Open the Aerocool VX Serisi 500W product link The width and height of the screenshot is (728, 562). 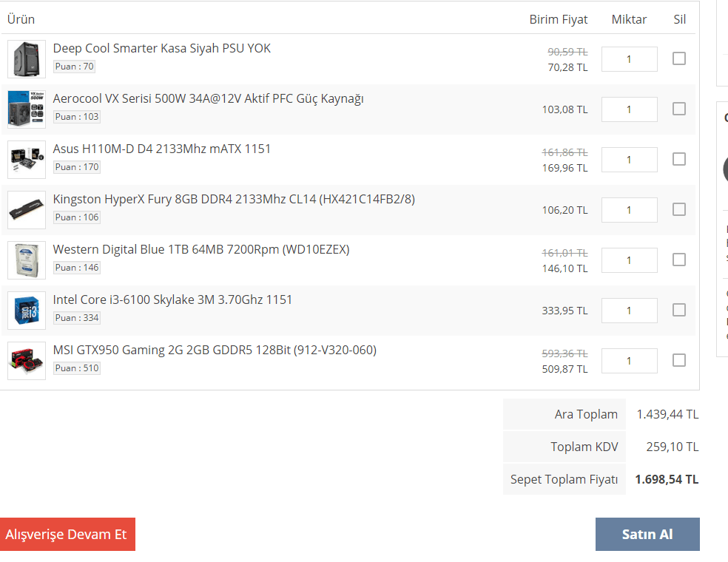tap(208, 99)
